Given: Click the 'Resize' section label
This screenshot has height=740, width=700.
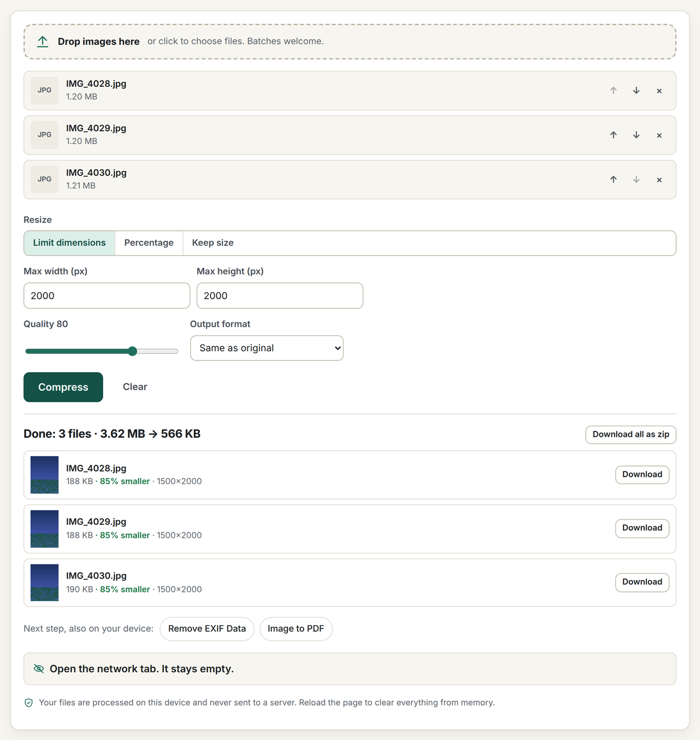Looking at the screenshot, I should pos(38,220).
